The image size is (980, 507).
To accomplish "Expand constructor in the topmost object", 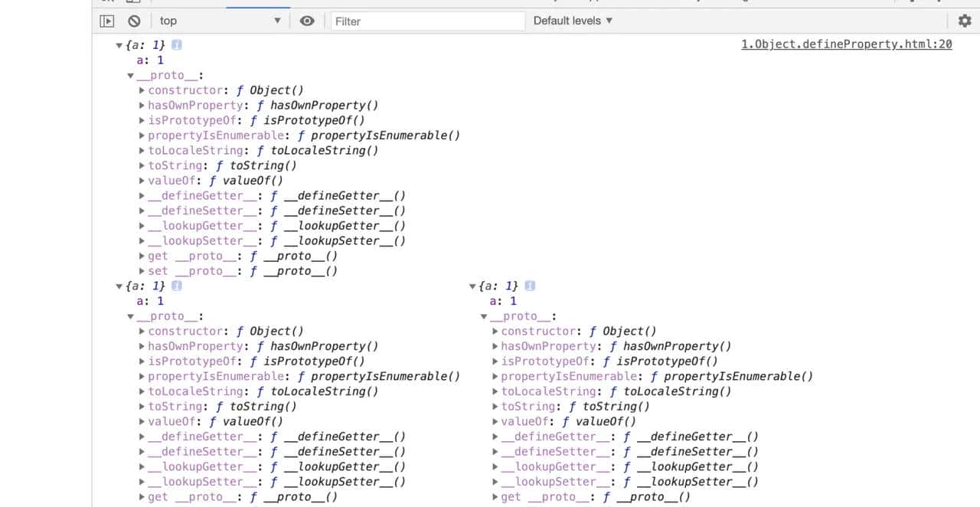I will pos(142,90).
